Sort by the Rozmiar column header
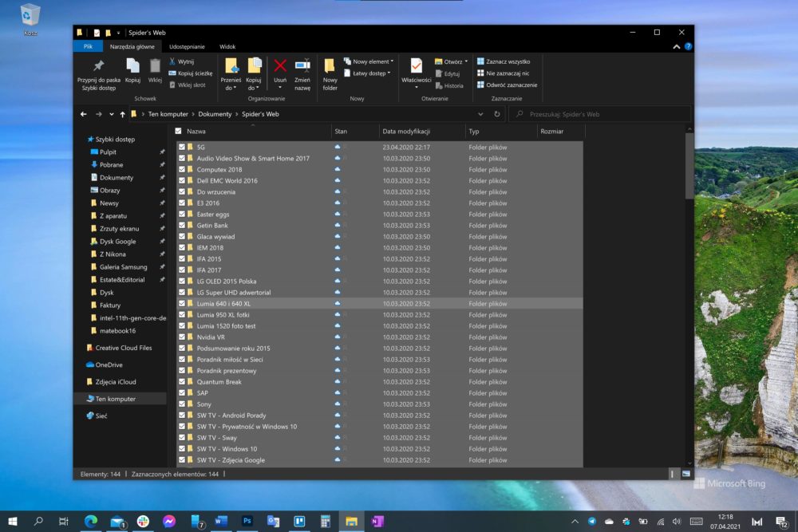 click(x=561, y=132)
